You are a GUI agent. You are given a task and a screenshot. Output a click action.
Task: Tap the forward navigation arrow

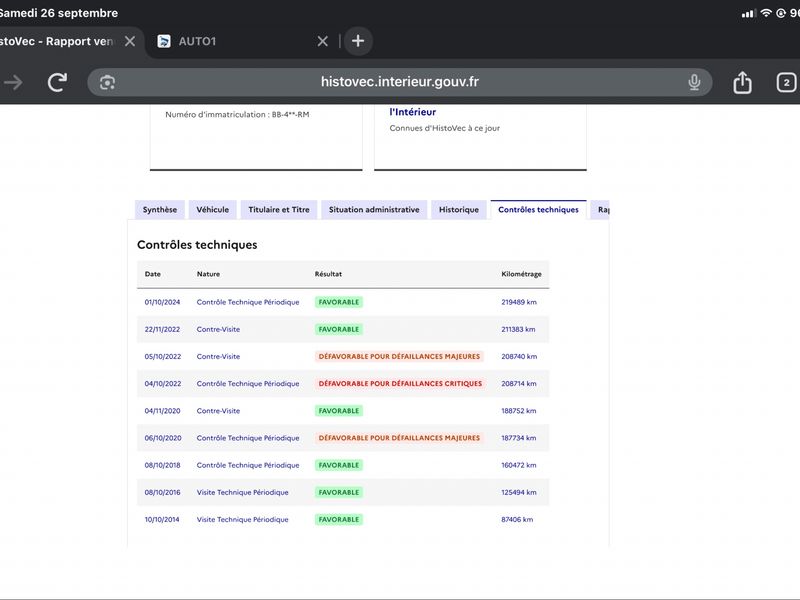(x=13, y=82)
